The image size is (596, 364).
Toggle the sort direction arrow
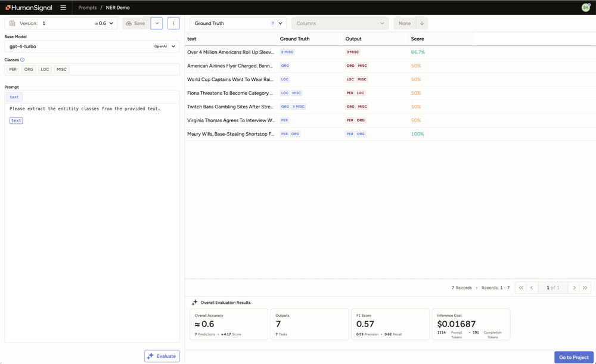click(x=422, y=24)
